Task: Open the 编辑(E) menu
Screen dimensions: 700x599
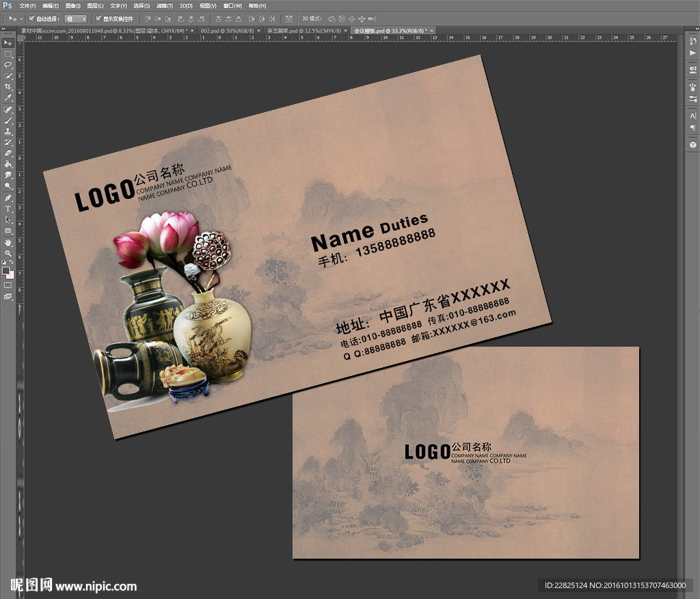Action: (x=51, y=5)
